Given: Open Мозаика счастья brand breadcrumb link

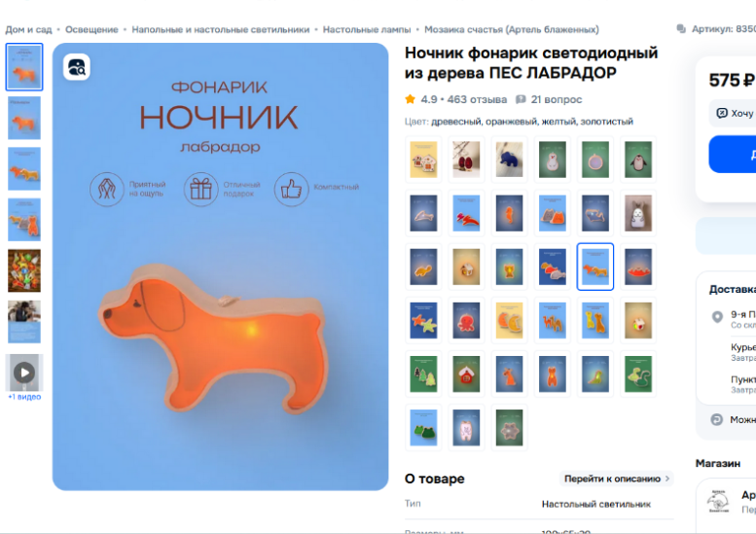Looking at the screenshot, I should pyautogui.click(x=512, y=29).
